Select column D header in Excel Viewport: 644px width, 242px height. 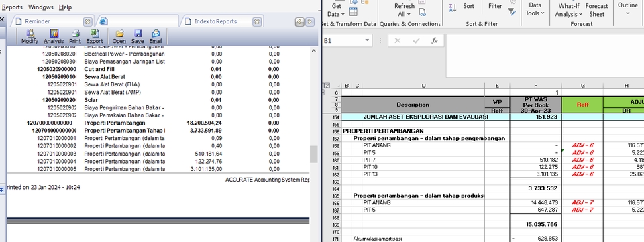[x=423, y=86]
